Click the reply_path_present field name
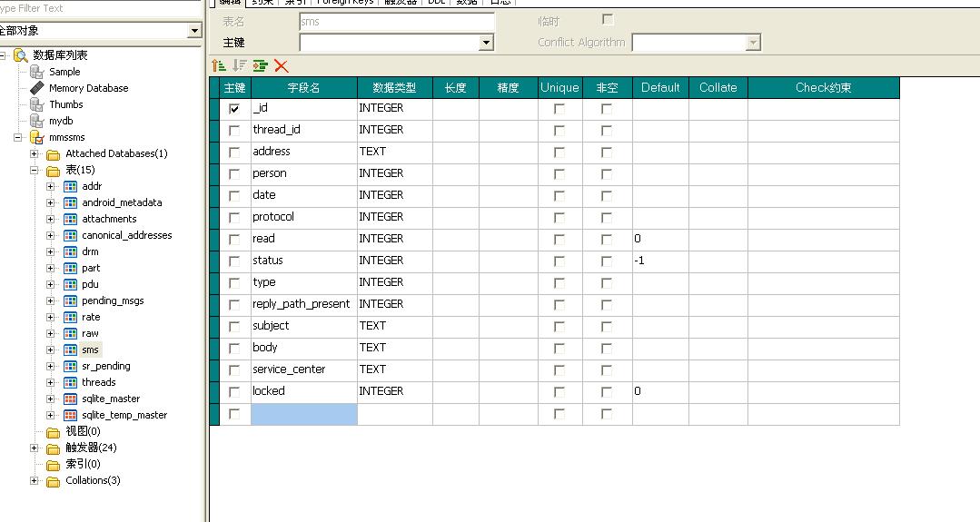Image resolution: width=980 pixels, height=522 pixels. [302, 304]
